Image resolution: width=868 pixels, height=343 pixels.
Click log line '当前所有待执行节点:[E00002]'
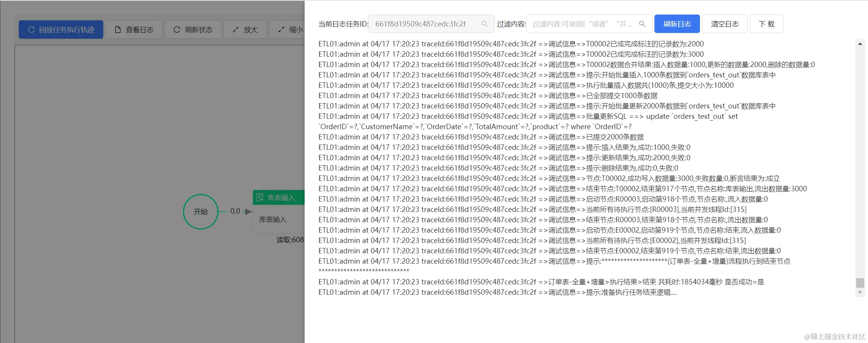coord(532,240)
